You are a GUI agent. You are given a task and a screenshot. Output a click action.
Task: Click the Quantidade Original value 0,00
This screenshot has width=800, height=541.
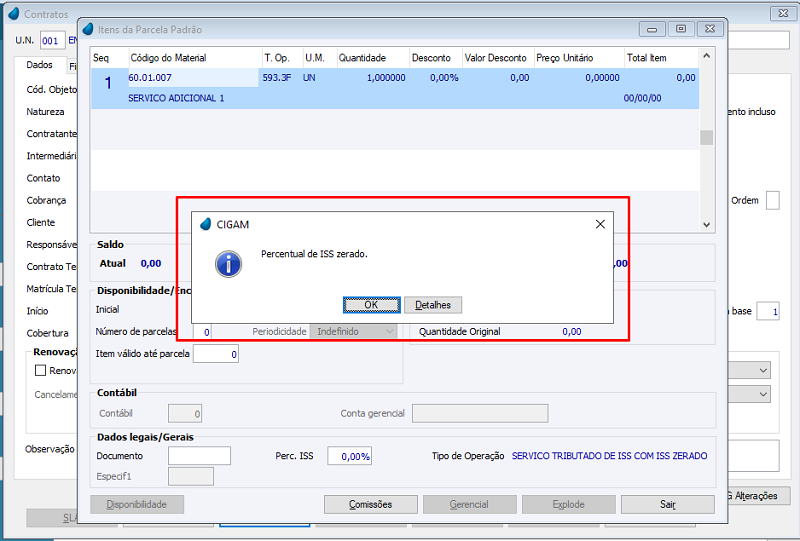(x=571, y=332)
